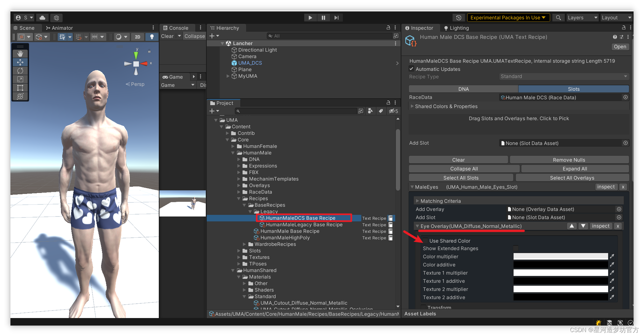Open the component help question-mark icon
644x336 pixels.
(x=615, y=37)
